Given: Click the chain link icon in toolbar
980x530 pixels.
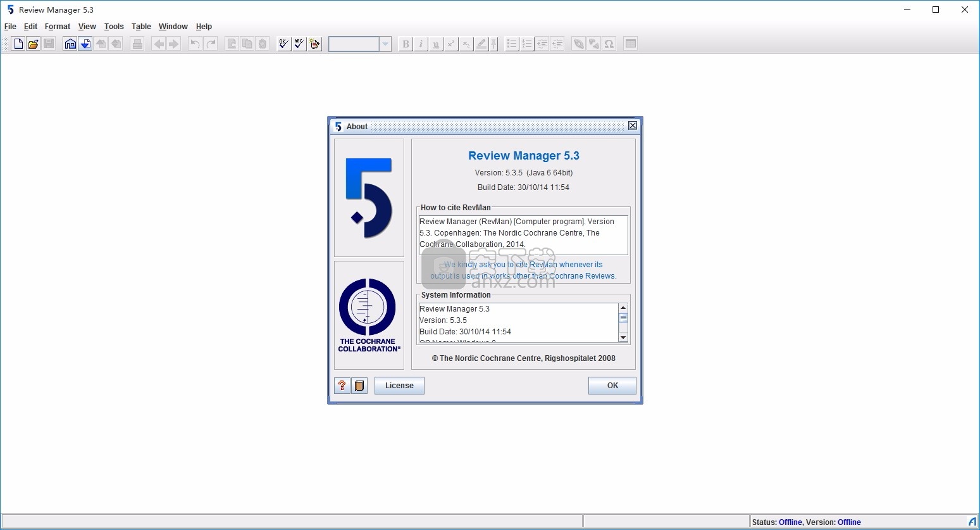Looking at the screenshot, I should pos(579,44).
